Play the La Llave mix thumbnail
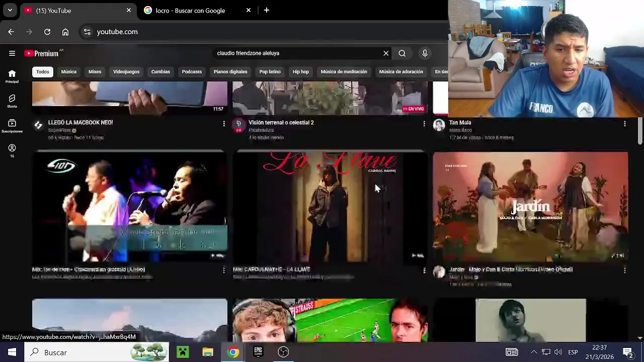Screen dimensions: 644x362 [330, 207]
